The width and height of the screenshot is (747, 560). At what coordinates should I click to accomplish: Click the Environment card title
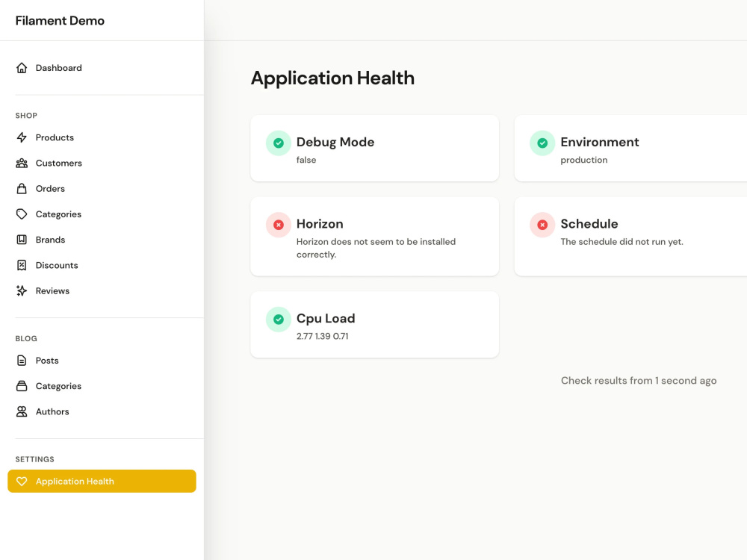(600, 142)
